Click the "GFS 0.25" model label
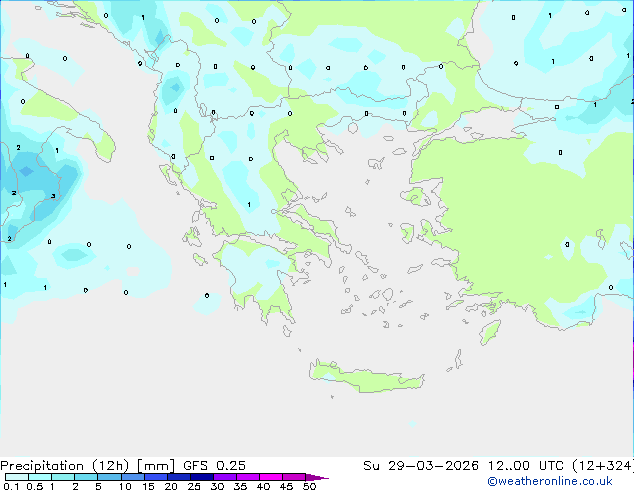This screenshot has width=634, height=490. point(214,466)
